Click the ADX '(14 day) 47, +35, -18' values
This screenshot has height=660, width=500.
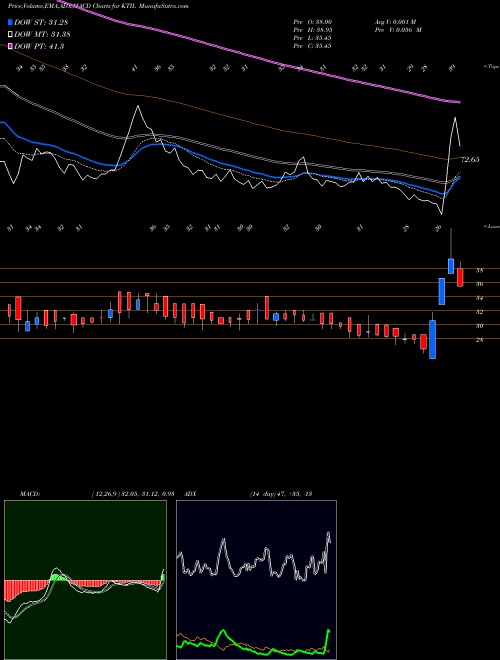tap(281, 493)
